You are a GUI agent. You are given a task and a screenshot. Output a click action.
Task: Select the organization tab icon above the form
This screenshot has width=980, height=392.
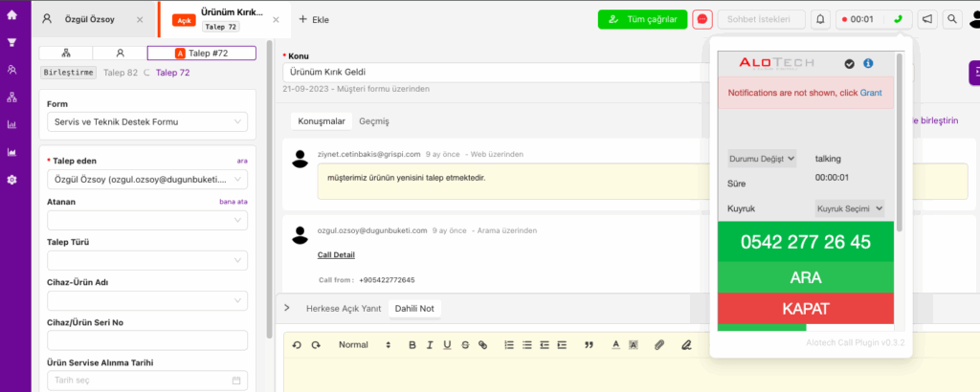click(66, 53)
